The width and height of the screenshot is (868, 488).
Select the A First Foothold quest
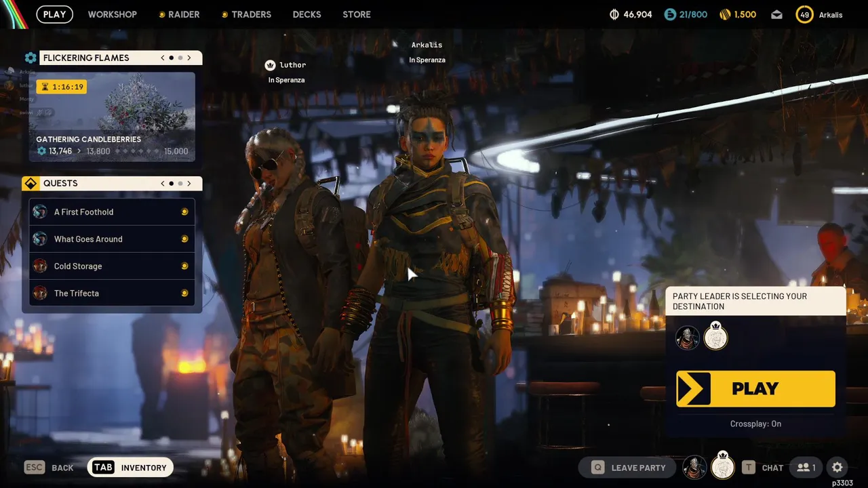(x=112, y=212)
